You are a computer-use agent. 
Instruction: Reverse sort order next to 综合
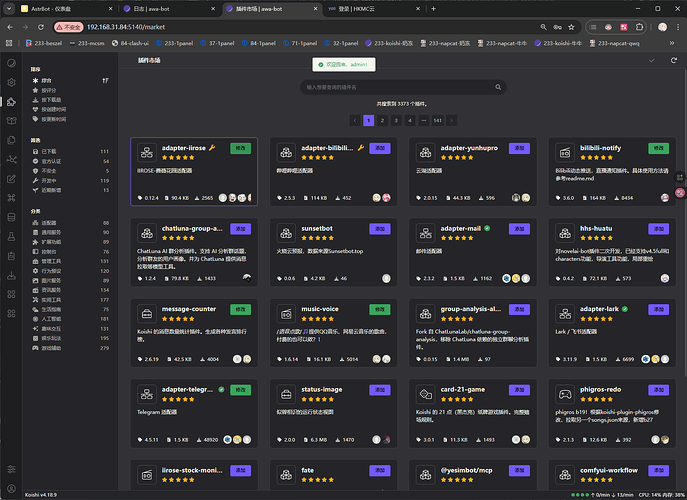(105, 80)
